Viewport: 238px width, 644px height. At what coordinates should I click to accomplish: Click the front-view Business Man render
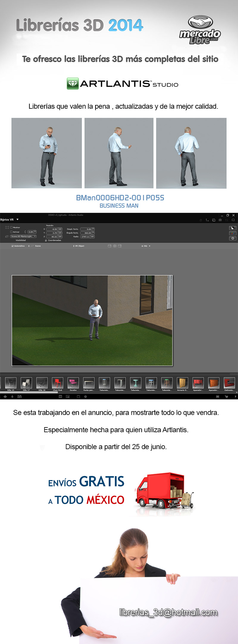tap(47, 153)
